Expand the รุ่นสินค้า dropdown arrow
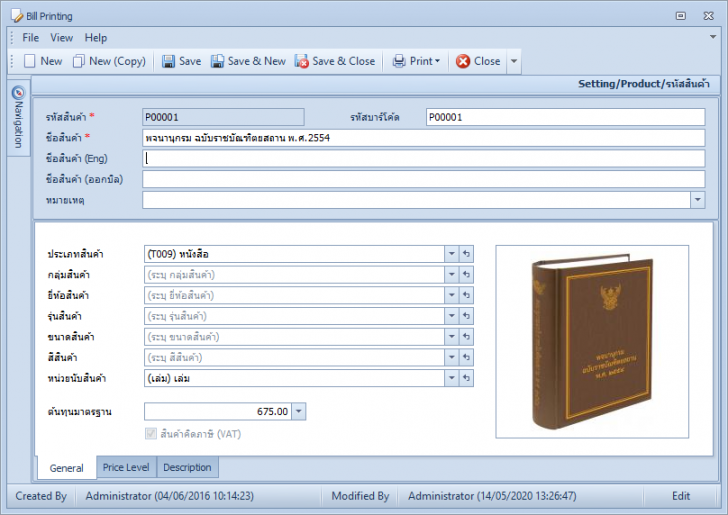Viewport: 728px width, 515px height. click(451, 316)
